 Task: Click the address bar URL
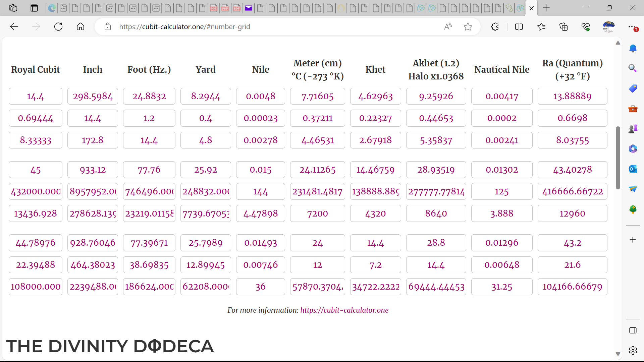click(184, 27)
